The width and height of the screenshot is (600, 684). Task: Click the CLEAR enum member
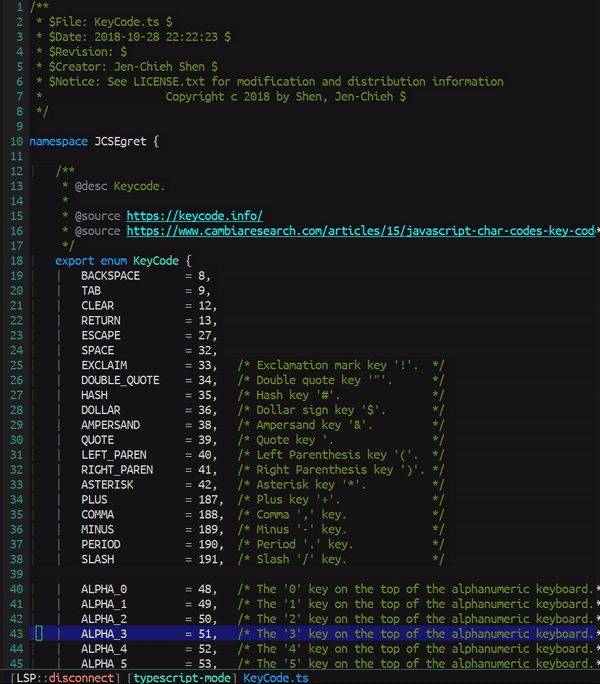(97, 305)
